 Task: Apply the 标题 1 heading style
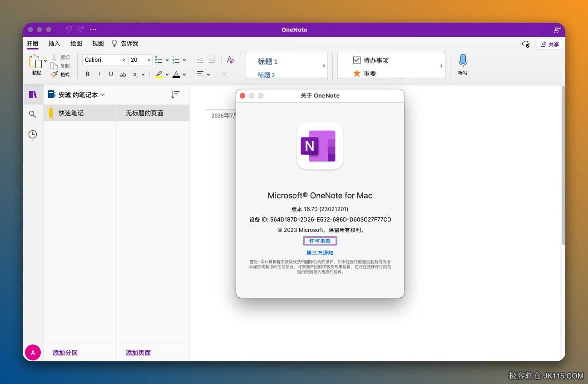point(268,62)
